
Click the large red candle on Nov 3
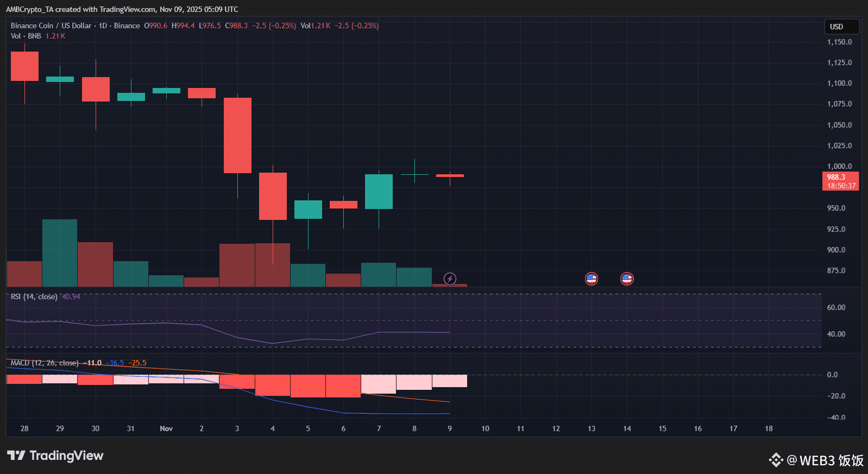coord(237,135)
